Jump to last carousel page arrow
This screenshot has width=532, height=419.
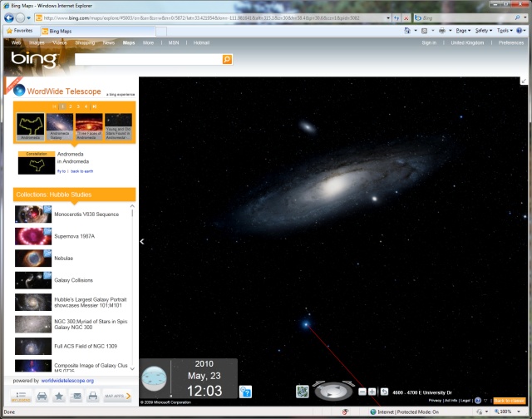click(x=94, y=106)
